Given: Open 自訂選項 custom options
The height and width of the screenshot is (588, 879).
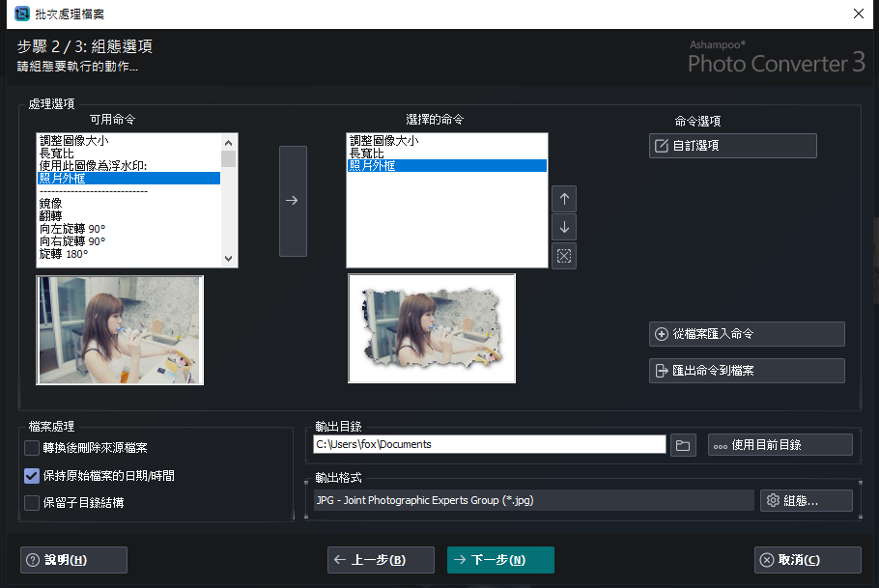Looking at the screenshot, I should pyautogui.click(x=733, y=146).
